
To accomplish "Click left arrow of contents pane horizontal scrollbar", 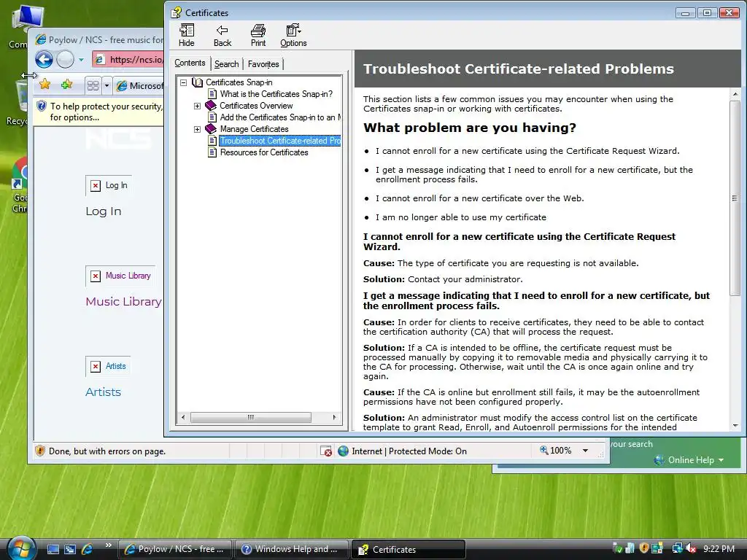I will click(x=183, y=418).
